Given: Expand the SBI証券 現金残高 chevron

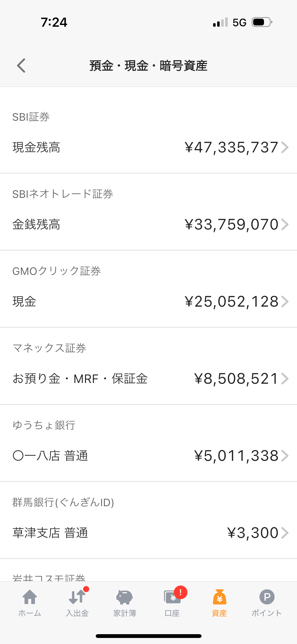Looking at the screenshot, I should pos(285,147).
